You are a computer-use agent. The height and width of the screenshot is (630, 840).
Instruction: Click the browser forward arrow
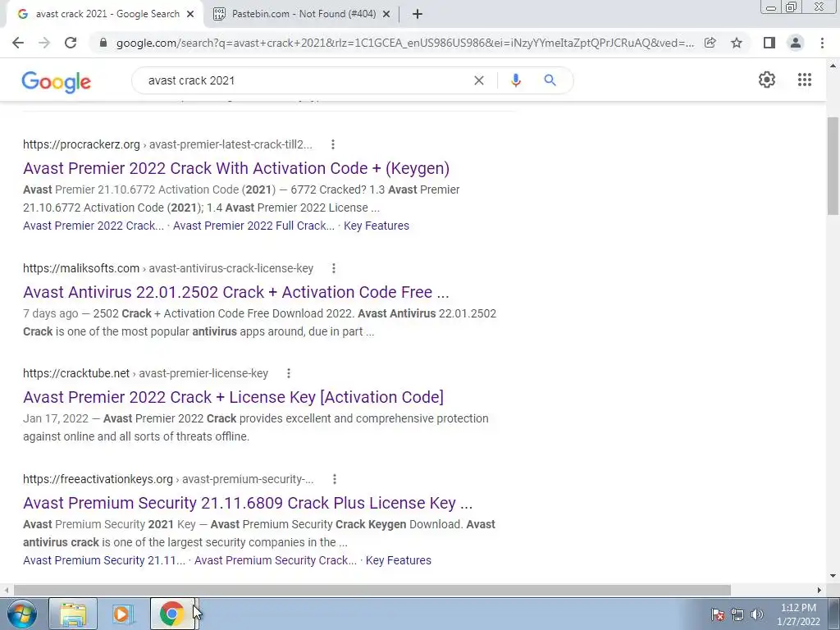(44, 43)
